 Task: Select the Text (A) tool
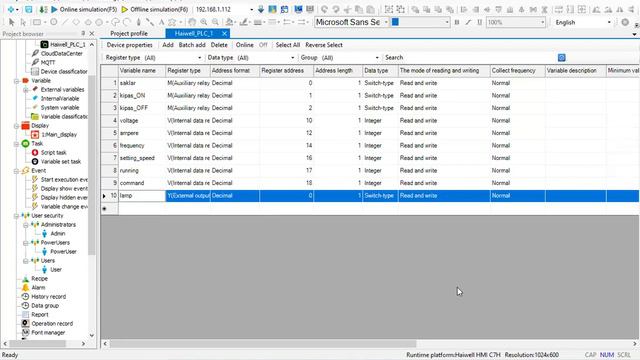[x=161, y=22]
